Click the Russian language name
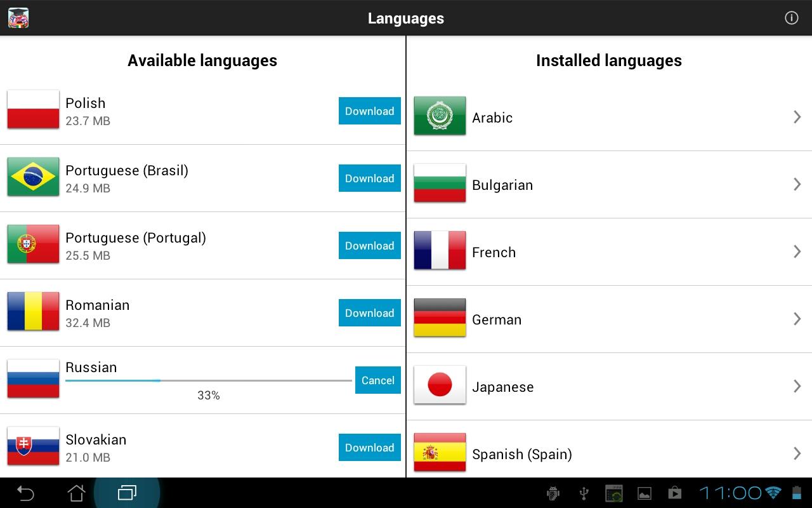Viewport: 812px width, 508px height. coord(91,367)
